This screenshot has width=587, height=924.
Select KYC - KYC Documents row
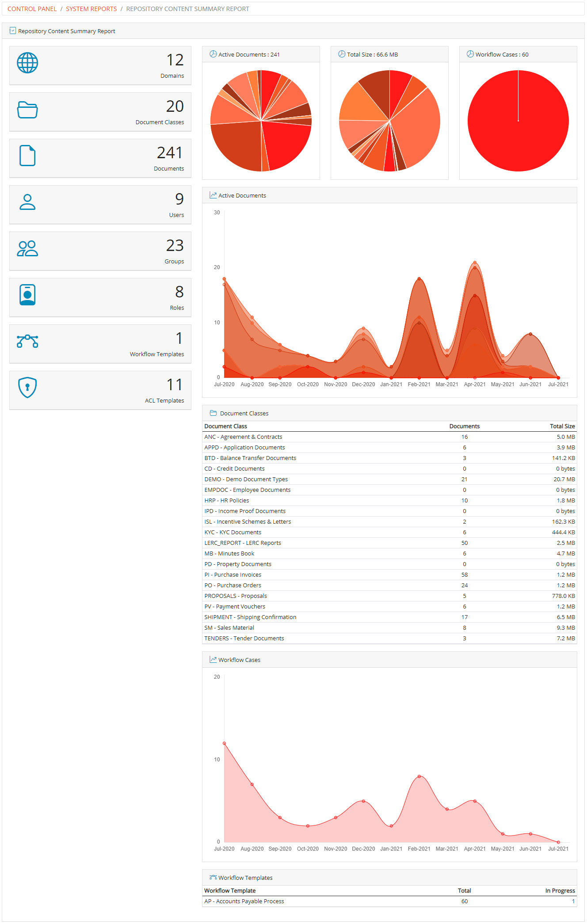[389, 532]
